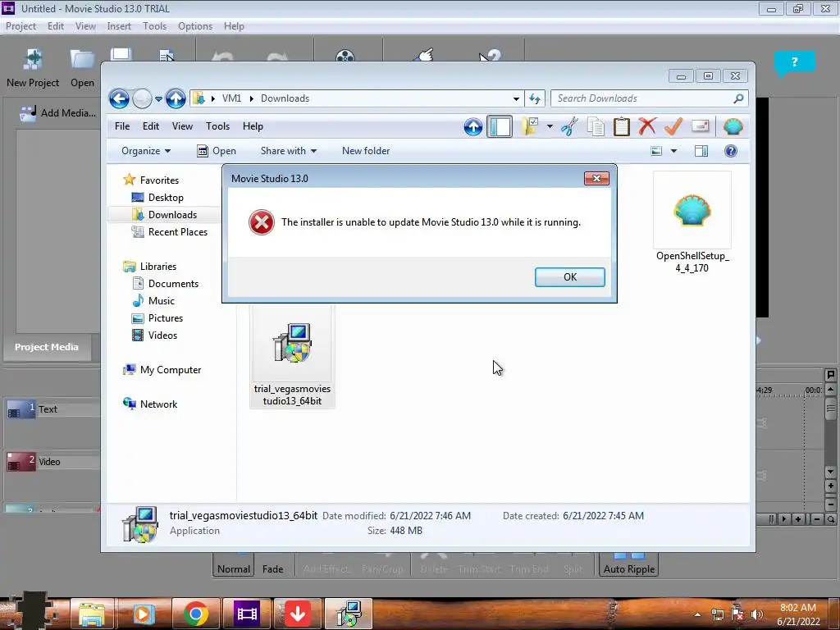Click the Up folder arrow beside address bar

(x=176, y=98)
